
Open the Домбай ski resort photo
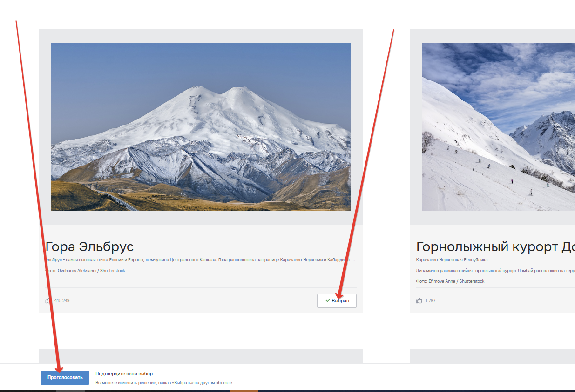coord(498,127)
